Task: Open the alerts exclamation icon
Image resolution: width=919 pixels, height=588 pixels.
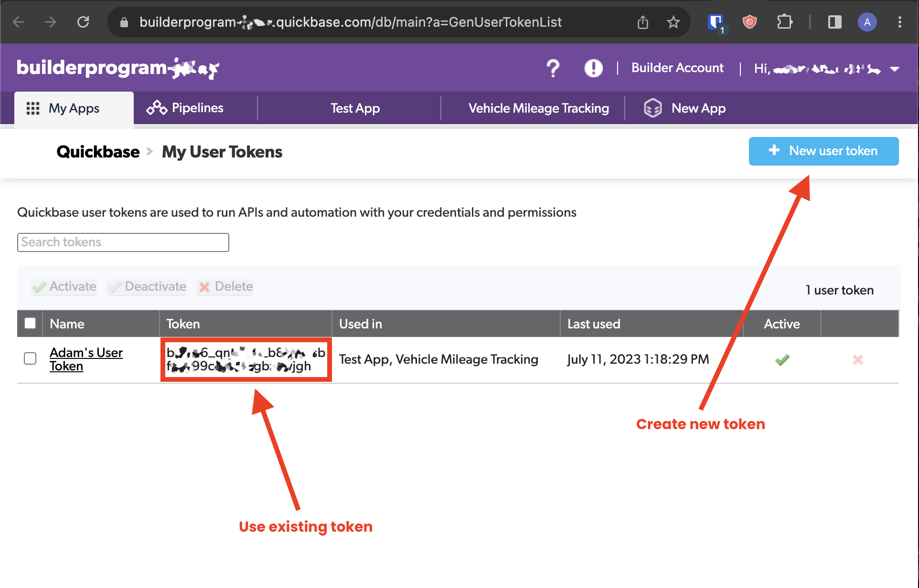Action: (593, 68)
